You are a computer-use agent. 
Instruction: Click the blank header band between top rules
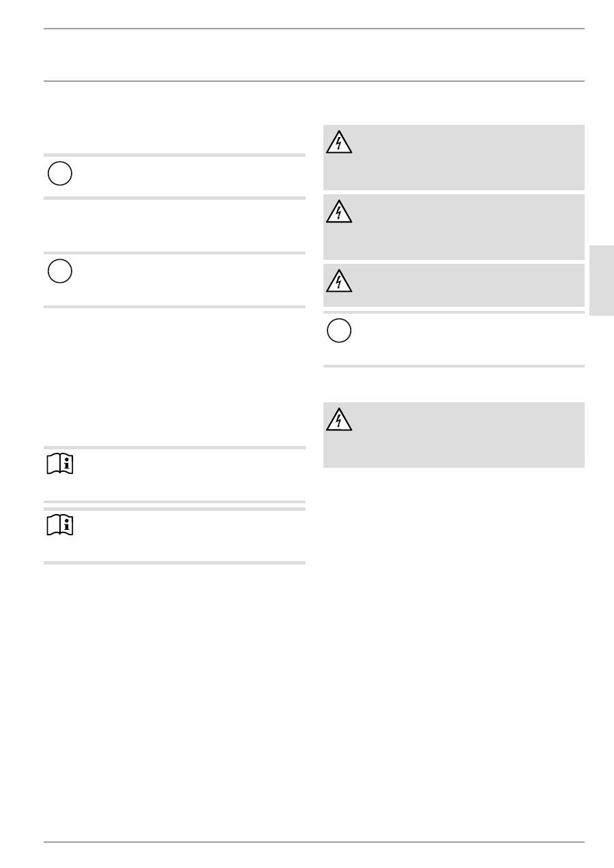(x=314, y=55)
